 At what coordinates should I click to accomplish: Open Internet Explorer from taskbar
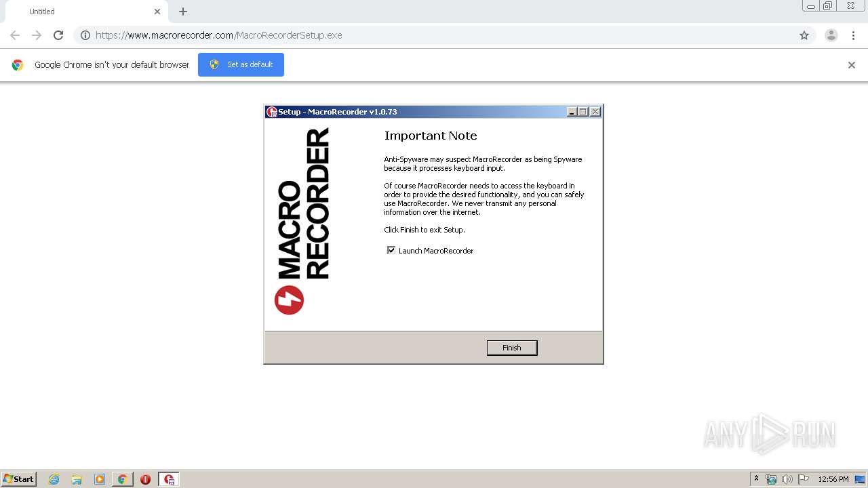[x=54, y=479]
